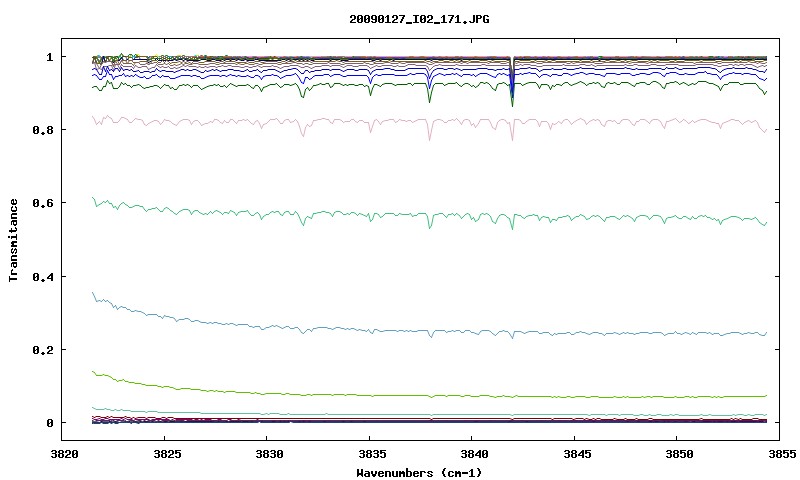Click x-axis tick label 3820

coord(64,454)
